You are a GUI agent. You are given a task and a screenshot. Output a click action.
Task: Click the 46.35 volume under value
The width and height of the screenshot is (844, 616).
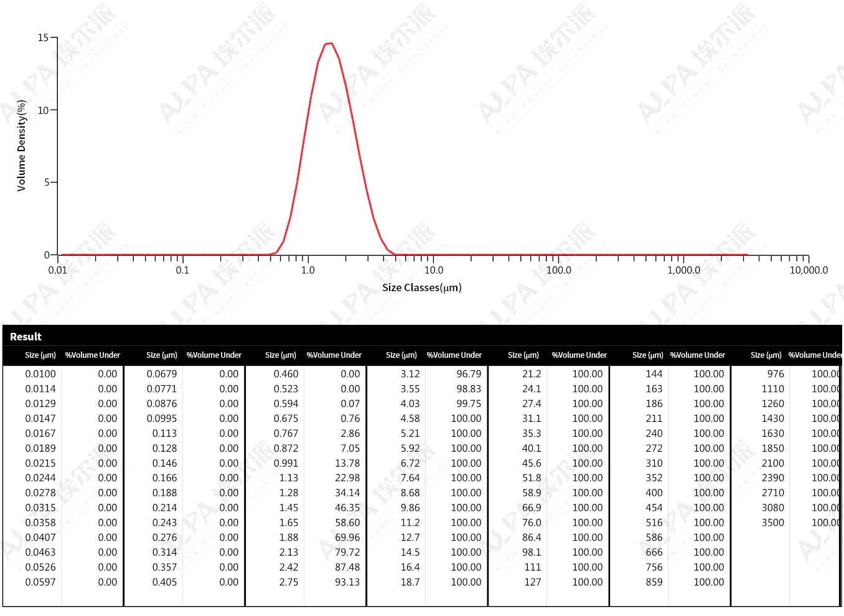[347, 508]
